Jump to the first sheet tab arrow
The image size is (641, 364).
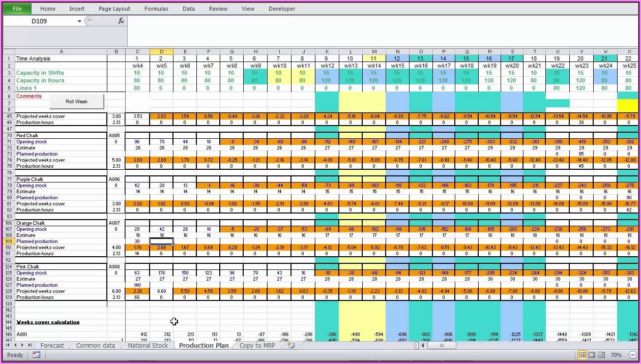tap(8, 345)
